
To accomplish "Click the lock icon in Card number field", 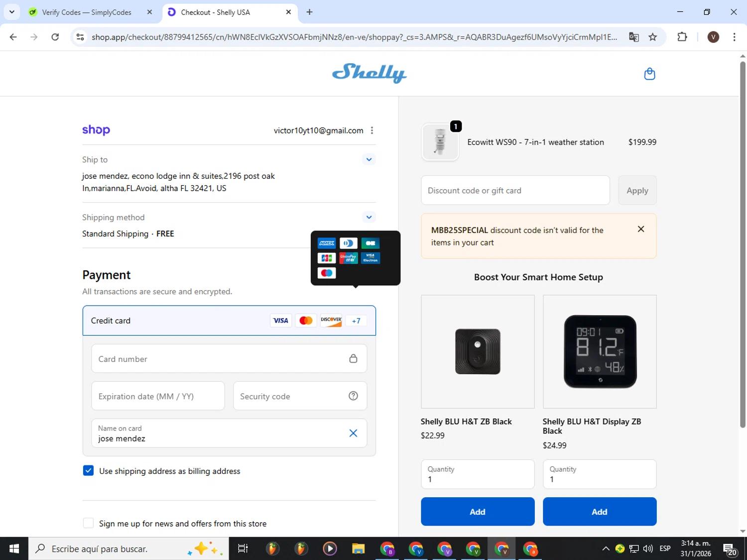I will click(353, 358).
